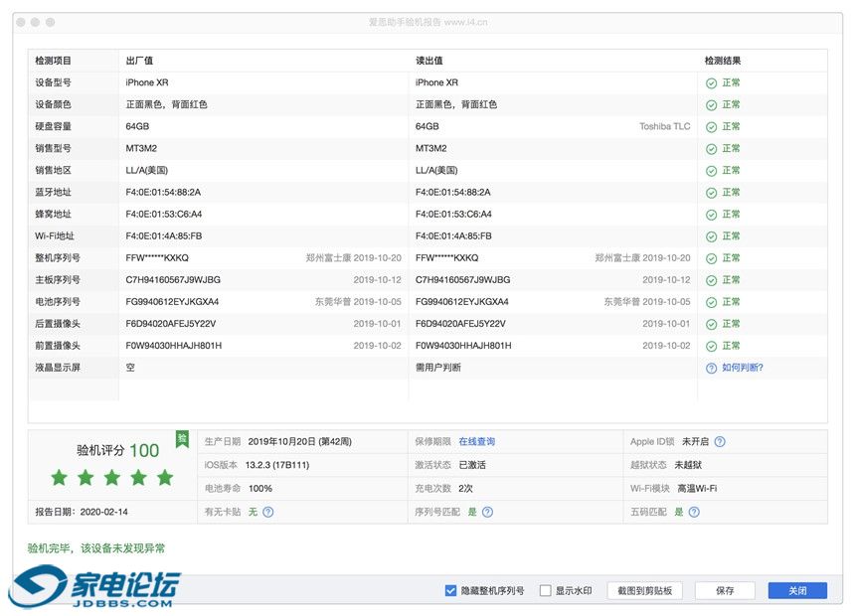Click the green check icon in 蜂窝地址 row
This screenshot has height=616, width=855.
point(711,215)
